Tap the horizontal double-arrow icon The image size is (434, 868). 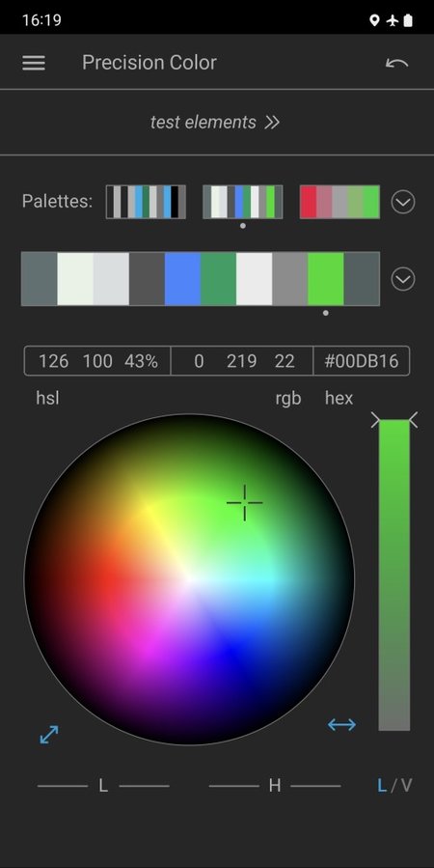[341, 724]
